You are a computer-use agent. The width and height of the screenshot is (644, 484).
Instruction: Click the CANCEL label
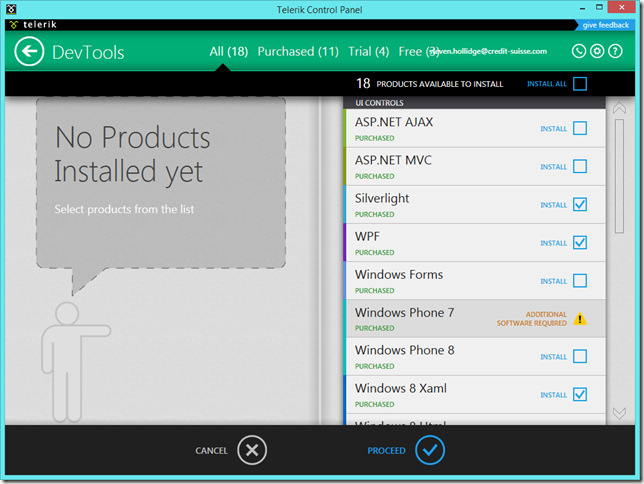click(211, 451)
